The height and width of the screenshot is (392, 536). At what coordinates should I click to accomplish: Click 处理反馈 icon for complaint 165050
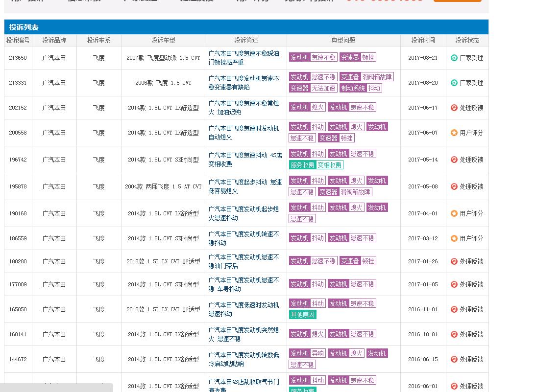pos(454,309)
